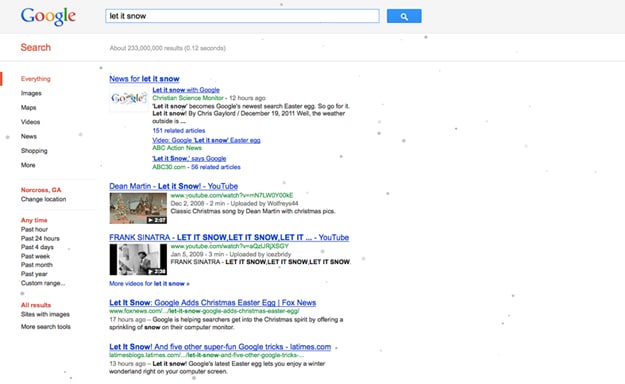Click the Search heading label
625x384 pixels.
tap(35, 47)
